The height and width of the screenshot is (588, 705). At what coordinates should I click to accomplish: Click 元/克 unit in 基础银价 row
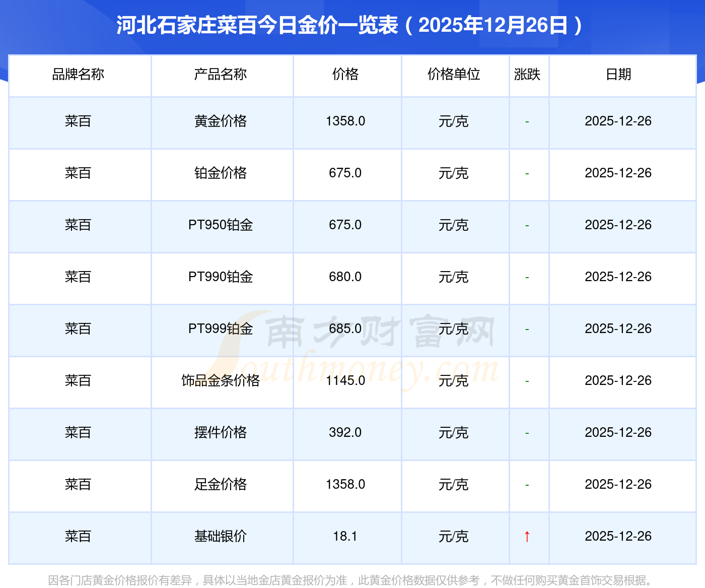pos(454,537)
